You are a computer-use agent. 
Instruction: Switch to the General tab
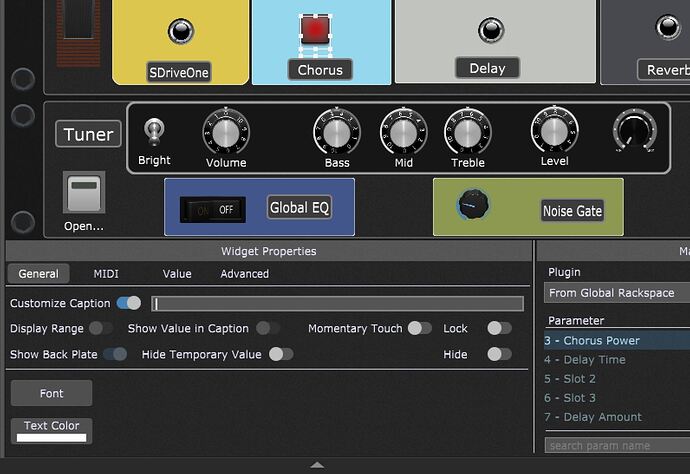38,274
